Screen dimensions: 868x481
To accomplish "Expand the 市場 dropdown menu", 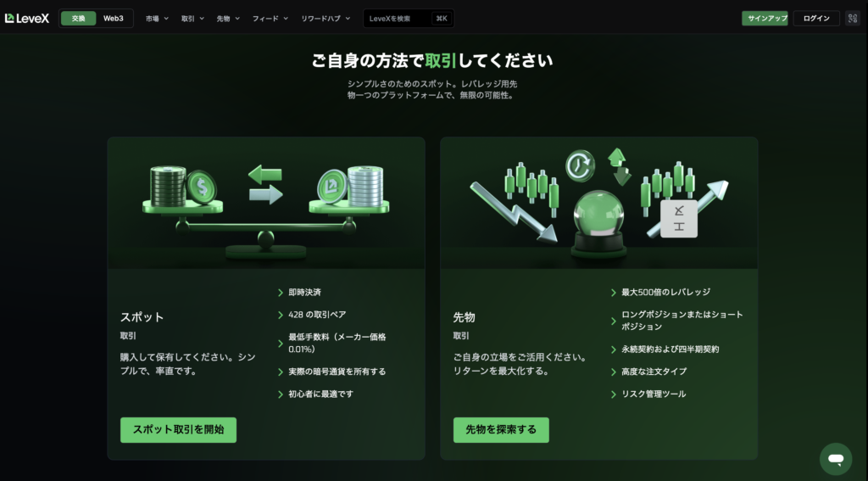I will [x=157, y=19].
